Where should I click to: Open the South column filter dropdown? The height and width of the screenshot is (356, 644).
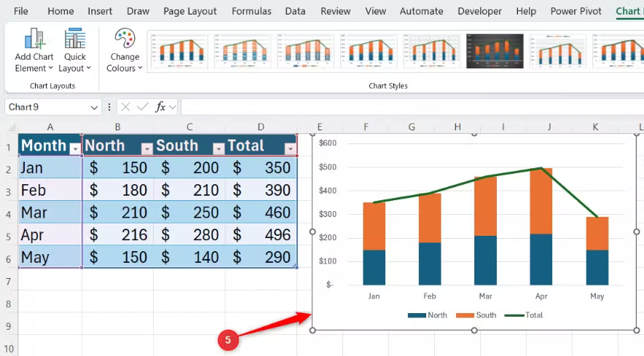[x=219, y=149]
